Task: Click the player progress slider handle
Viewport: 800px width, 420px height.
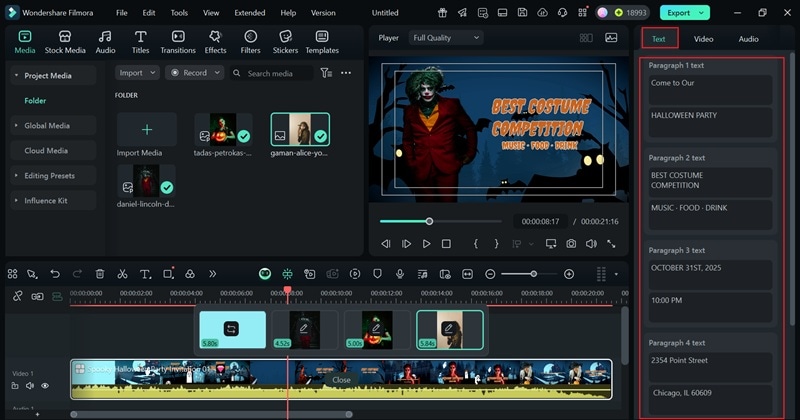Action: pos(430,221)
